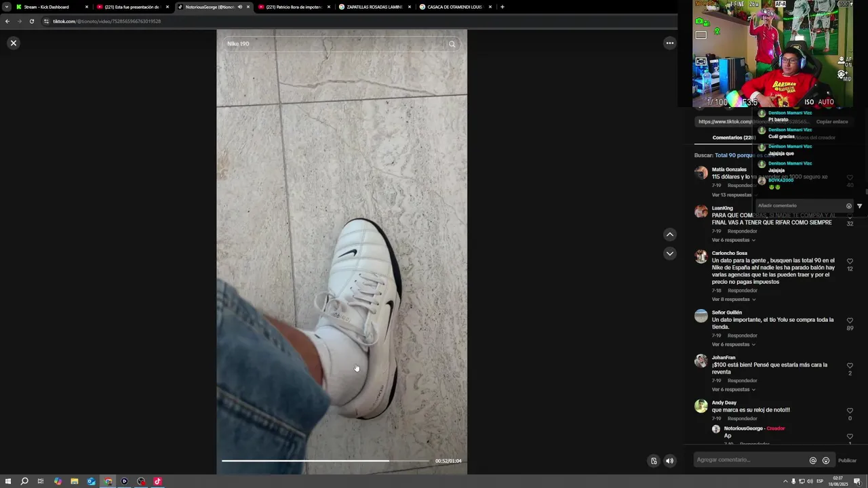This screenshot has width=868, height=488.
Task: Toggle the auto-scroll icon beside volume
Action: (654, 461)
